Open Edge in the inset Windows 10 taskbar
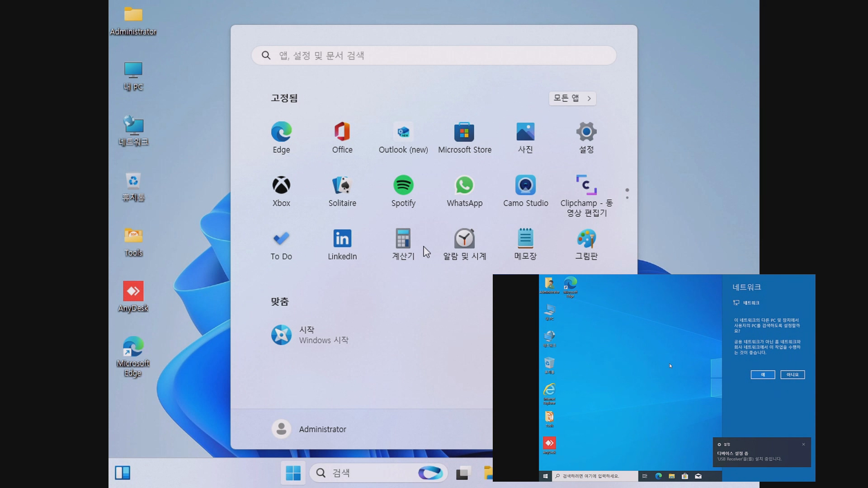Screen dimensions: 868x488 pyautogui.click(x=659, y=476)
